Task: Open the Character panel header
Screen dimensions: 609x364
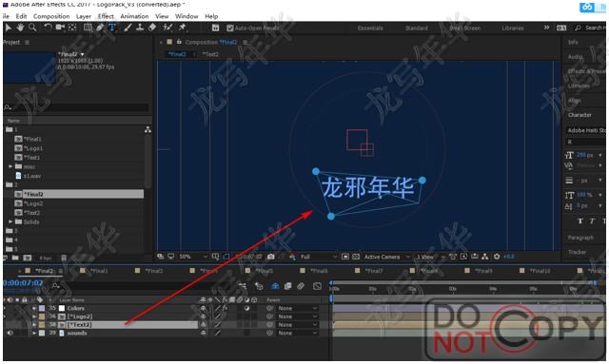Action: pos(580,115)
